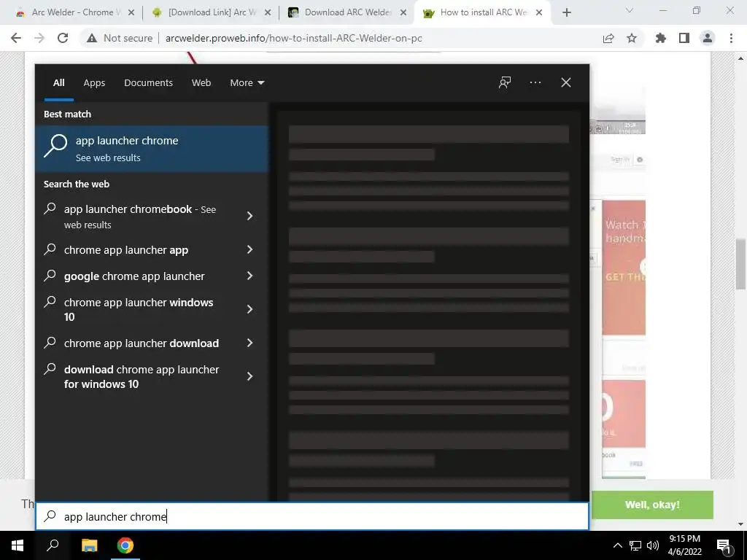Switch to [Download Link] Arc tab

pos(211,12)
